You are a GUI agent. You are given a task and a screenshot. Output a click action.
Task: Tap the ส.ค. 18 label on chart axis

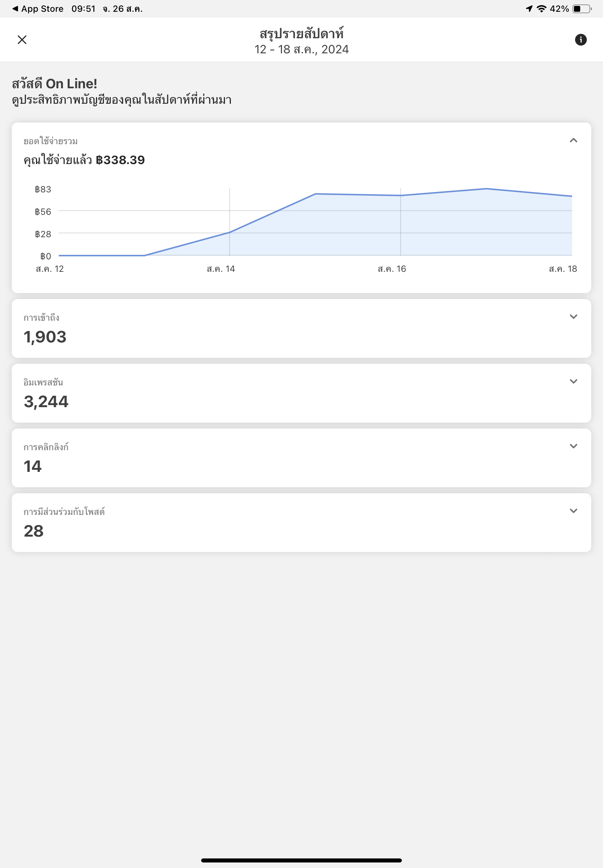coord(563,269)
